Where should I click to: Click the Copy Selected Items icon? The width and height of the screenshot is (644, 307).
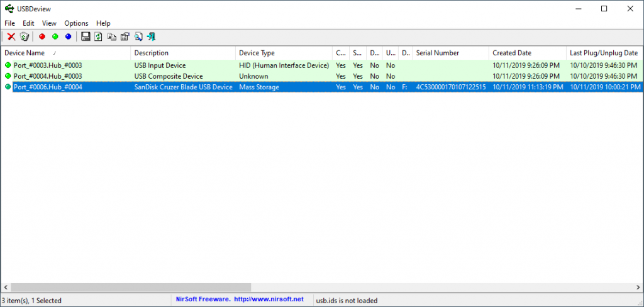[x=112, y=37]
